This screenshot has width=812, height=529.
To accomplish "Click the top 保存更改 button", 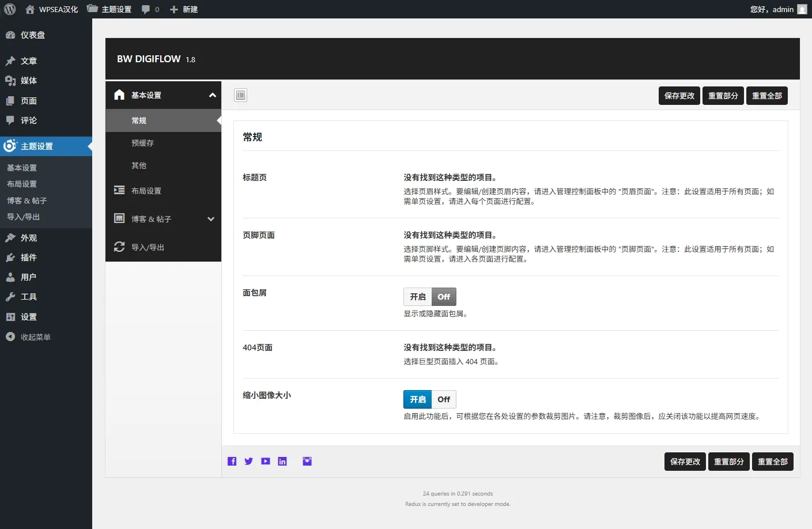I will click(679, 96).
